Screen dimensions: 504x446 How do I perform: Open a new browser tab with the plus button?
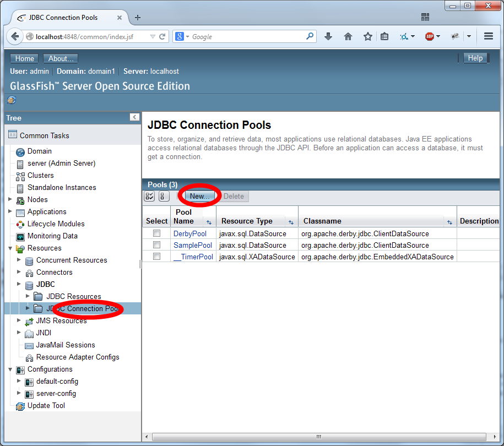point(137,17)
